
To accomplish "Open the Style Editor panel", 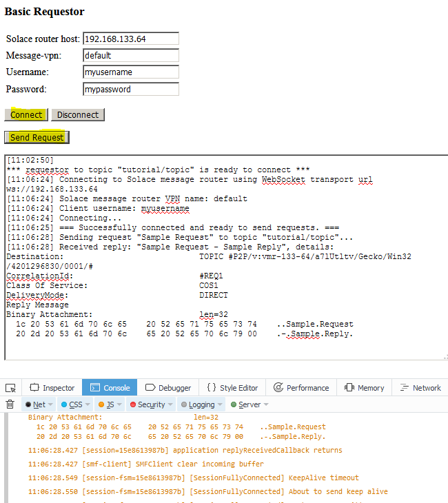I will 232,388.
